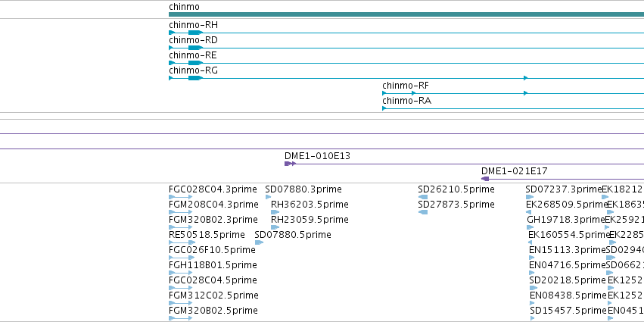Select the chinmo-RH transcript exon glyph
The width and height of the screenshot is (644, 322).
pyautogui.click(x=195, y=33)
